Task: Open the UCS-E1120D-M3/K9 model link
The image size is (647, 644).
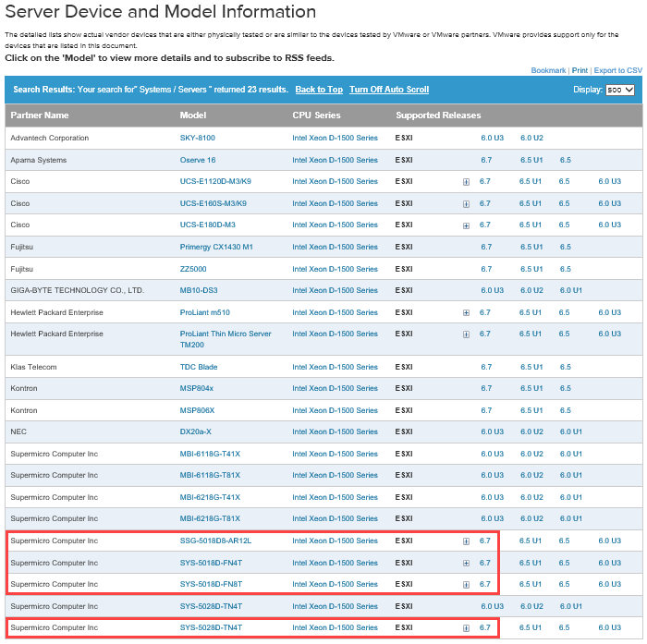Action: point(215,181)
